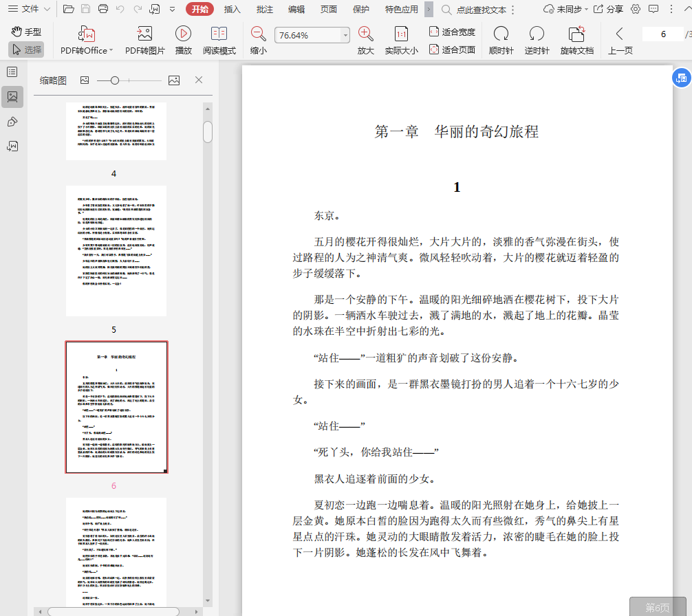Click the 旋转文档 rotate document tool
Viewport: 692px width, 616px height.
point(577,40)
